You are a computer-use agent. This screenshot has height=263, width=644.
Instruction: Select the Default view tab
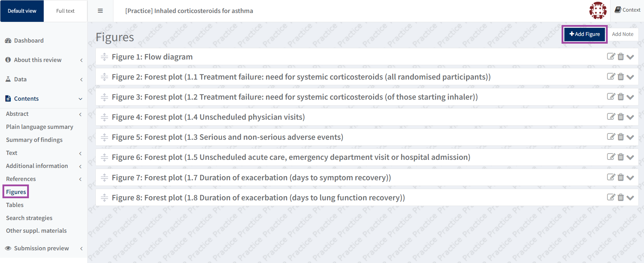(x=22, y=11)
